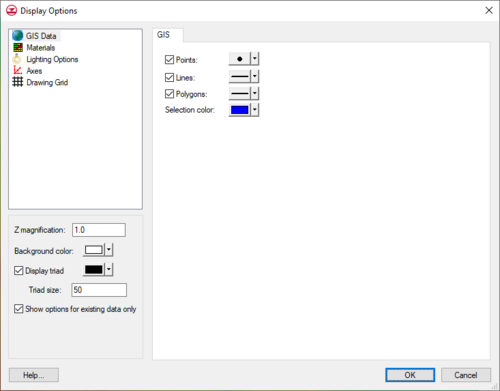Uncheck the Lines checkbox
500x391 pixels.
169,77
